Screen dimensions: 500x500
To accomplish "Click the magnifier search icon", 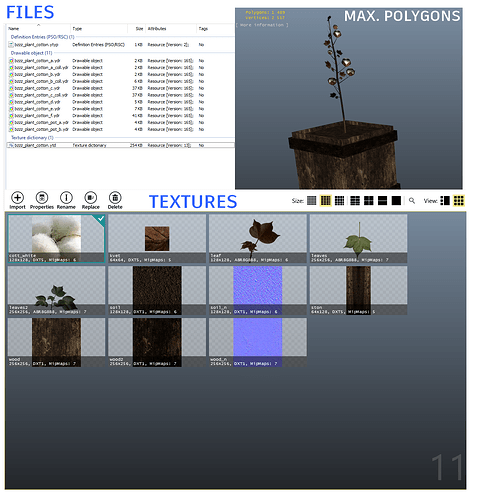I will (x=412, y=201).
